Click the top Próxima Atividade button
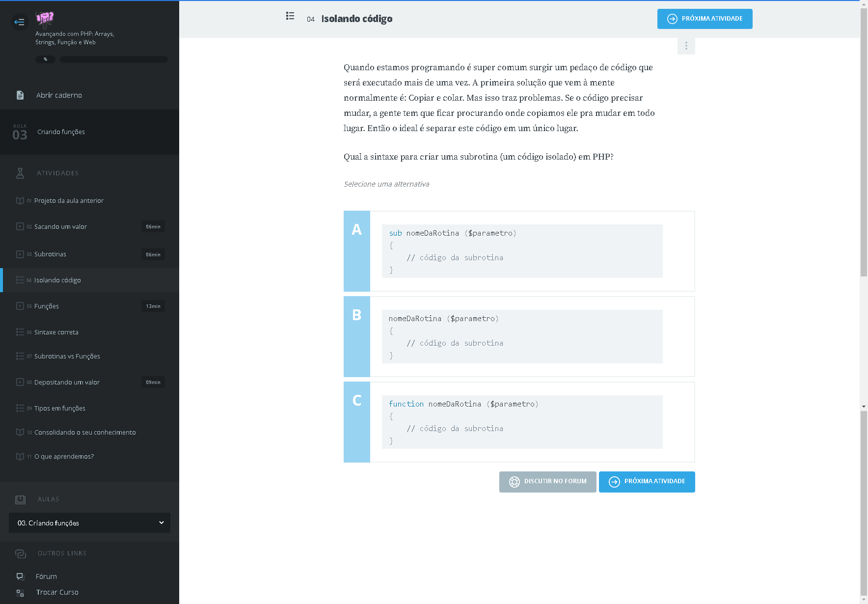 click(x=705, y=19)
